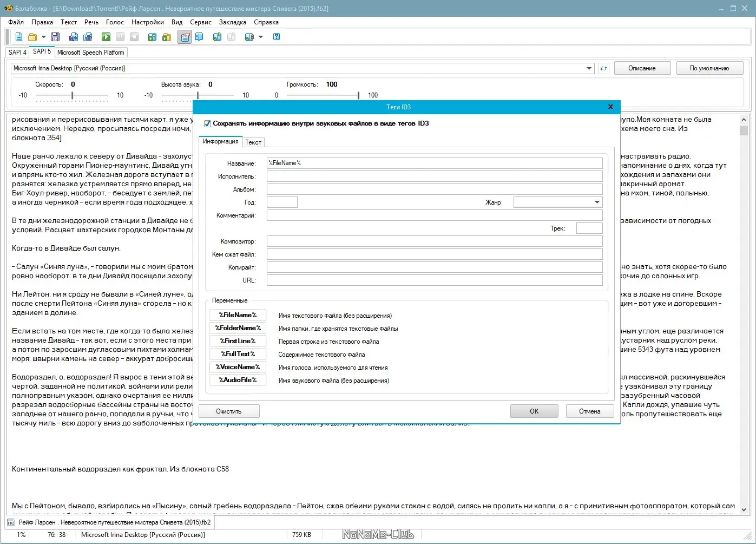The image size is (756, 544).
Task: Click the Альбом input field
Action: coord(435,189)
